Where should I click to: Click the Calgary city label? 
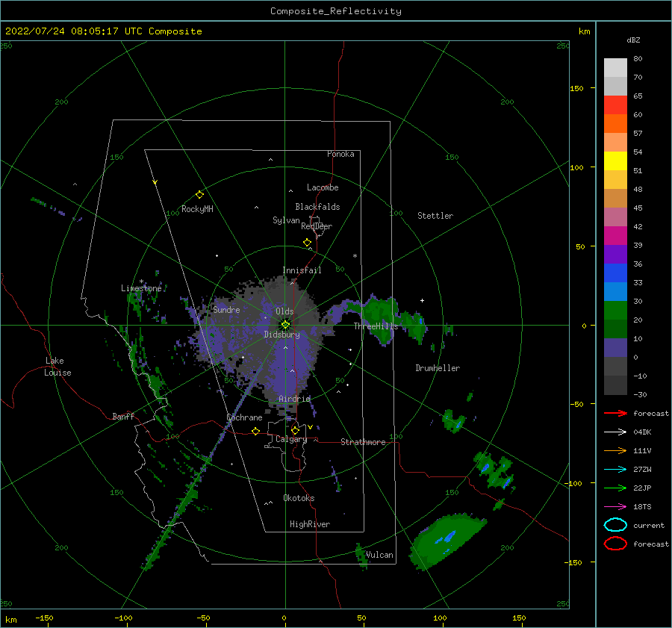point(291,439)
